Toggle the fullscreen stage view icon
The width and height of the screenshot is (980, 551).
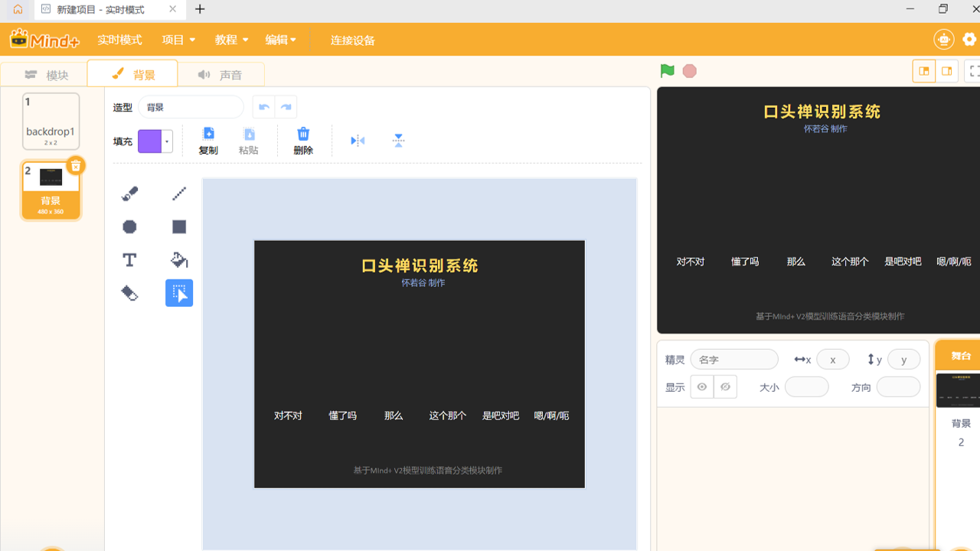click(x=974, y=70)
